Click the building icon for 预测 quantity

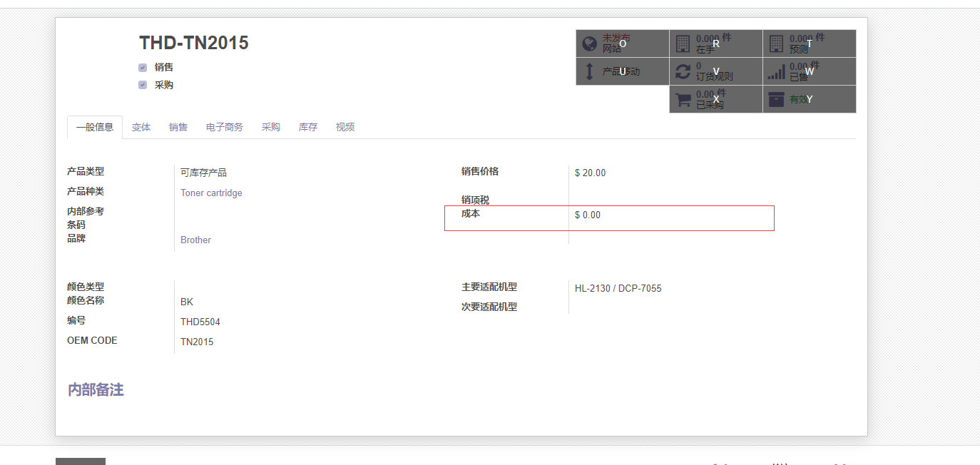tap(776, 44)
